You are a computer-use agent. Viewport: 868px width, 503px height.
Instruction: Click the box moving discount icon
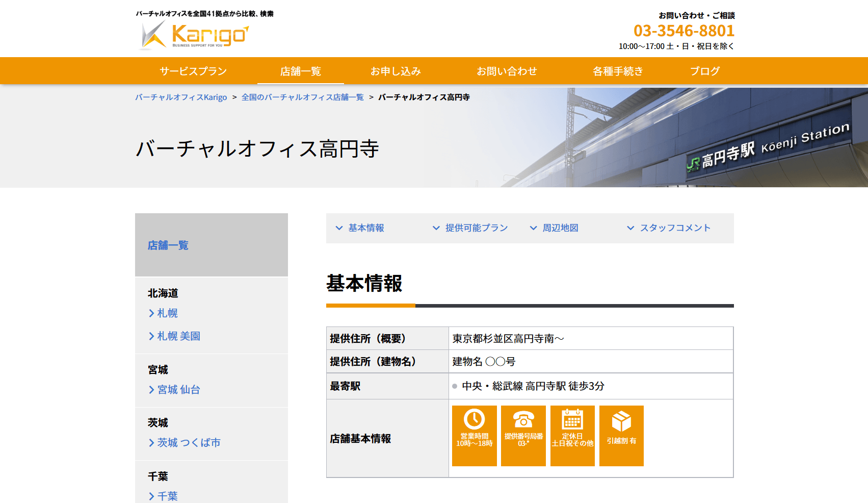click(x=621, y=422)
